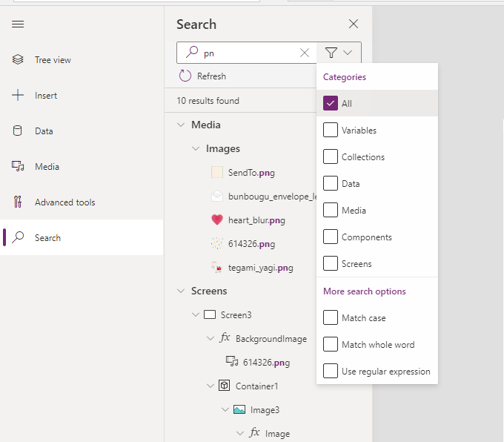This screenshot has height=442, width=504.
Task: Uncheck the All categories checkbox
Action: click(x=331, y=104)
